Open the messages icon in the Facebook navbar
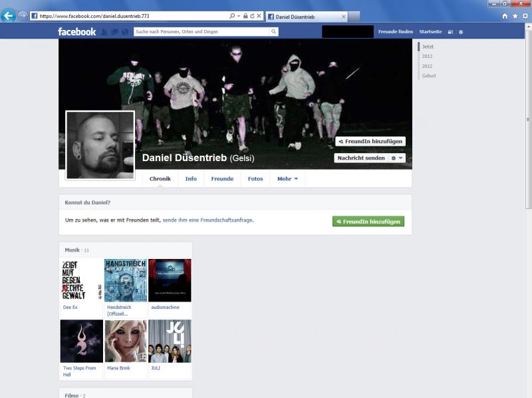Screen dimensions: 532x398 click(x=114, y=31)
